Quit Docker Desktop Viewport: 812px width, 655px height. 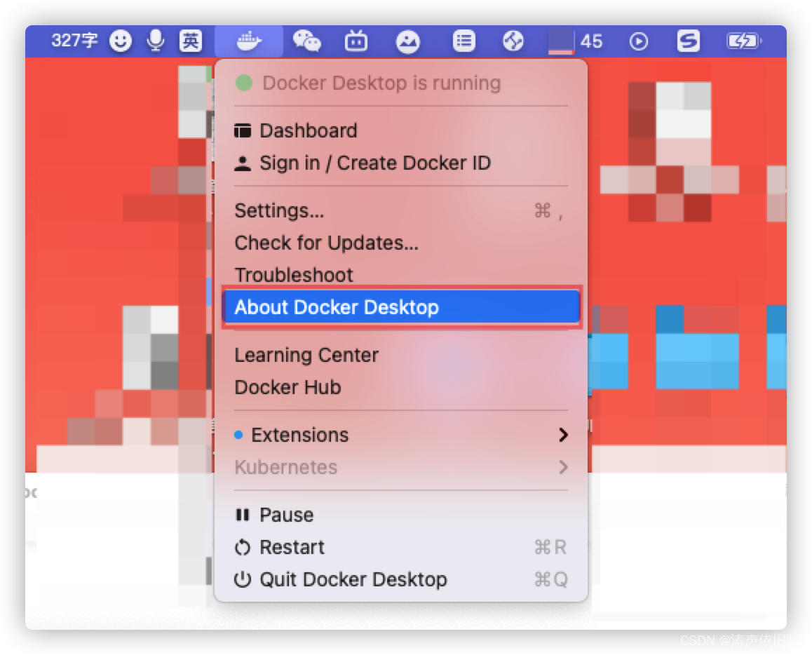point(401,579)
